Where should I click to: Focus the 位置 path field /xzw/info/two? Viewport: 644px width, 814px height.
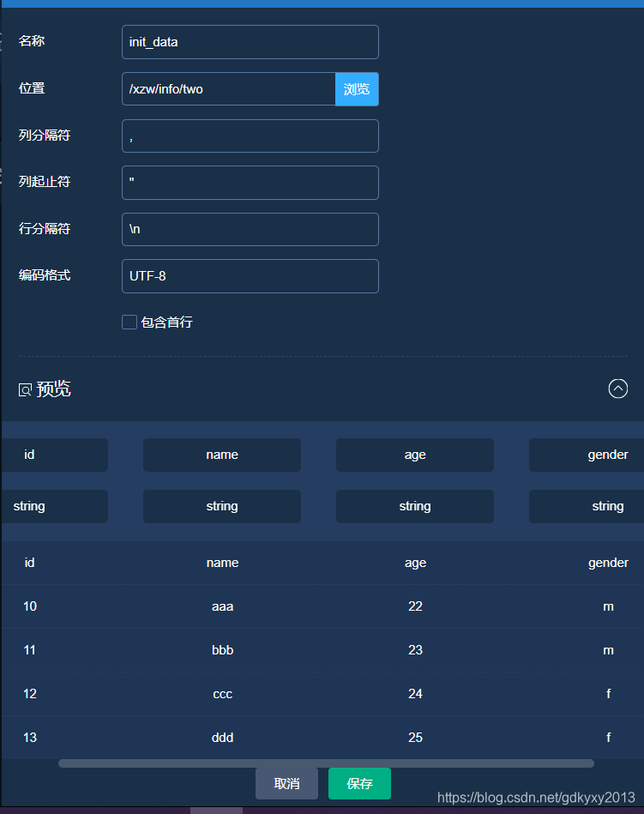[229, 89]
